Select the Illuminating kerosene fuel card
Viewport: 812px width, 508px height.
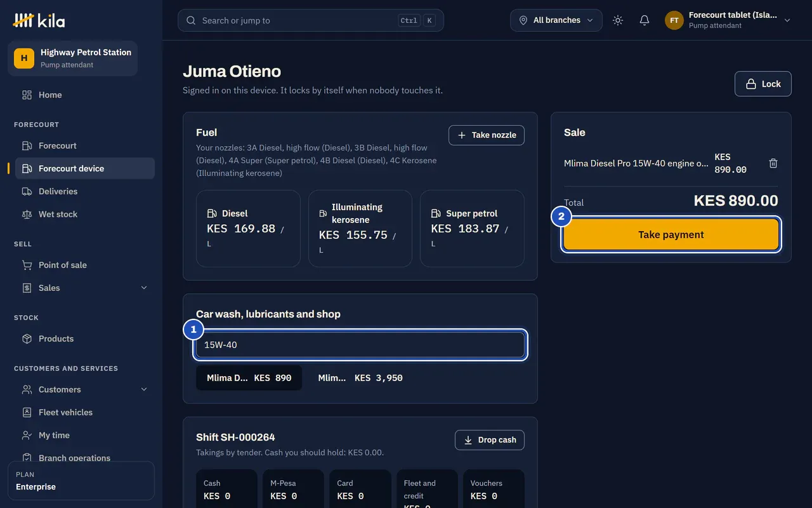click(x=360, y=229)
